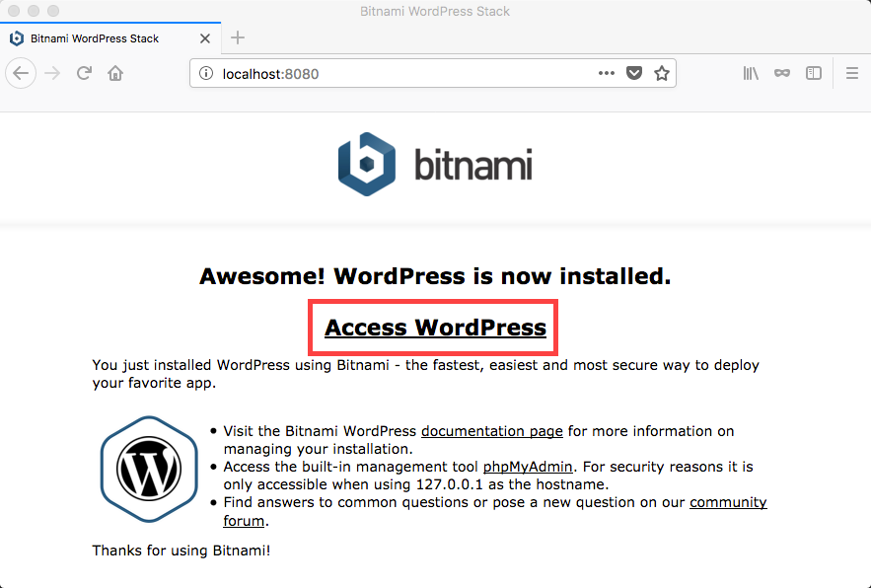Go back to previous page

point(21,73)
